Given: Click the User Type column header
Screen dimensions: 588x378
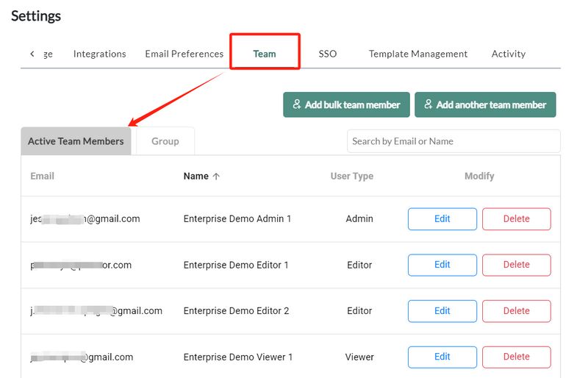Looking at the screenshot, I should click(x=351, y=176).
